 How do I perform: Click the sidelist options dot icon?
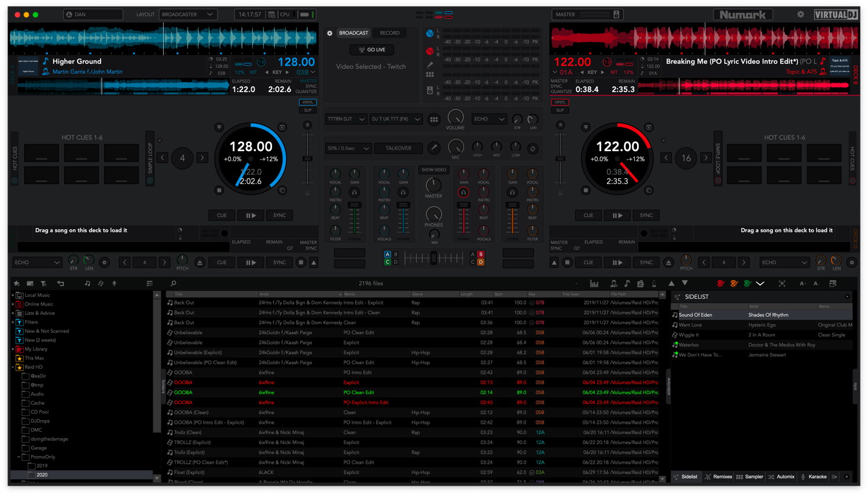pos(847,297)
